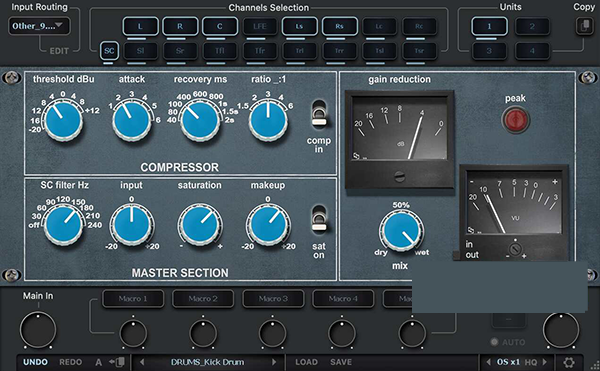The width and height of the screenshot is (600, 371).
Task: Enable the Tsl channel button
Action: (379, 51)
